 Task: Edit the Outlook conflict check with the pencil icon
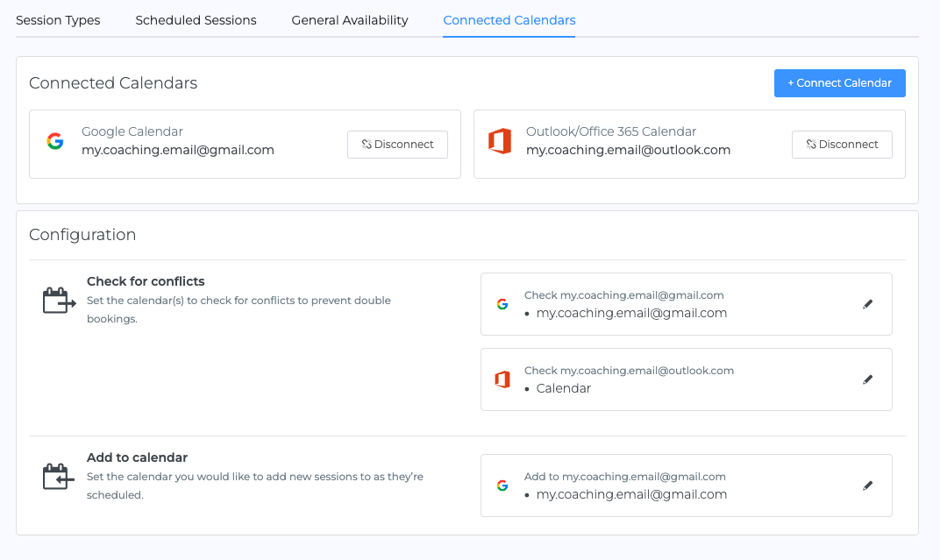867,379
